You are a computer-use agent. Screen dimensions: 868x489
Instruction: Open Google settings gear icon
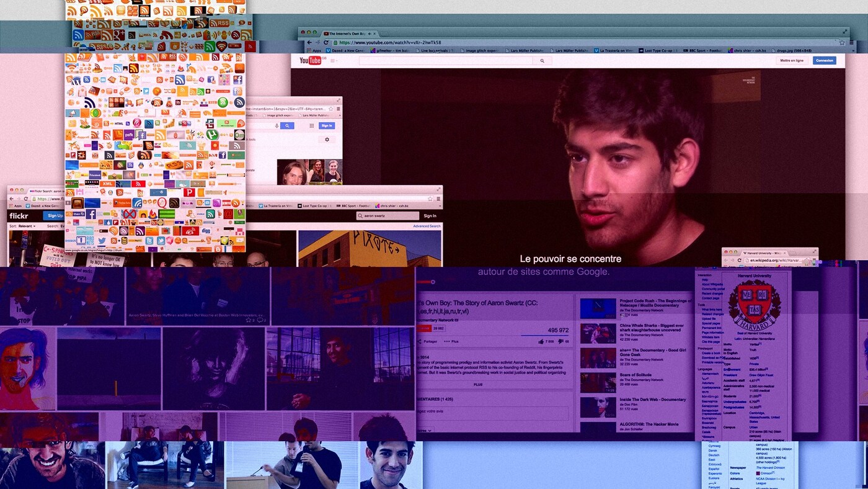pos(327,140)
